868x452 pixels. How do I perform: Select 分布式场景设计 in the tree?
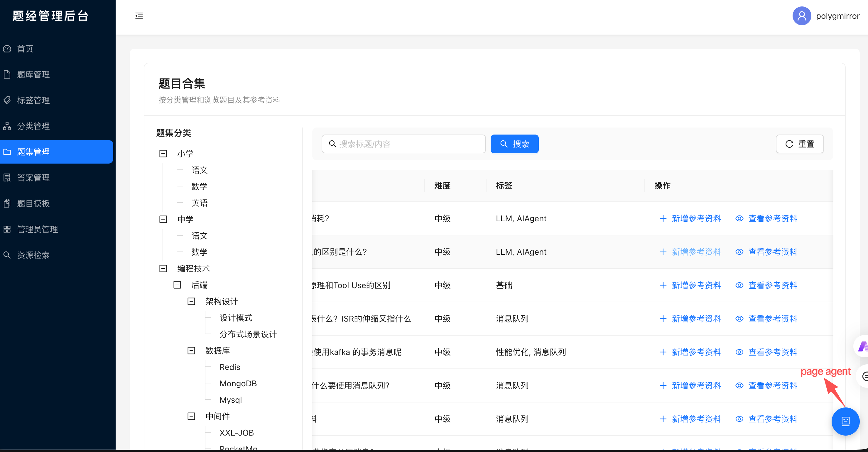point(248,334)
